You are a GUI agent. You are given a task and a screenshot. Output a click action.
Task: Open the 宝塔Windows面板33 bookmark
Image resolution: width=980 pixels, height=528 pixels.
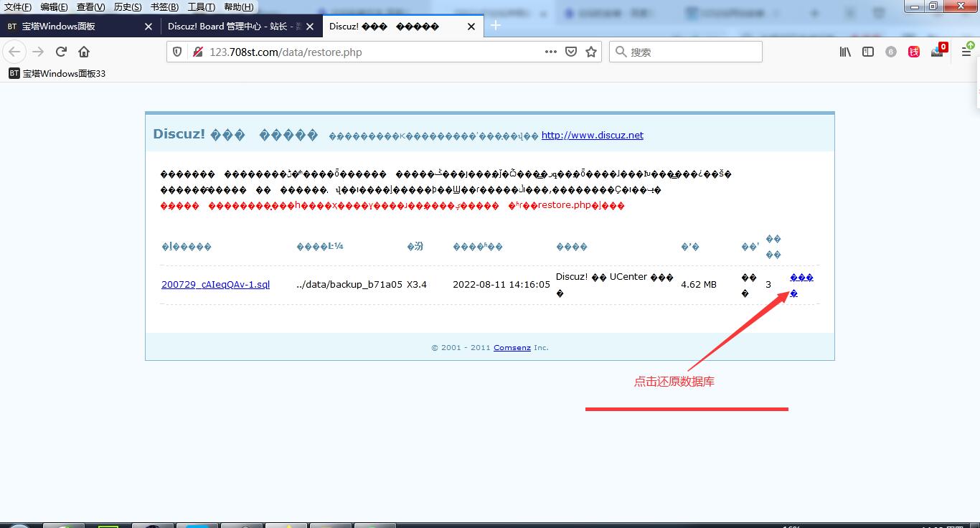[x=57, y=73]
